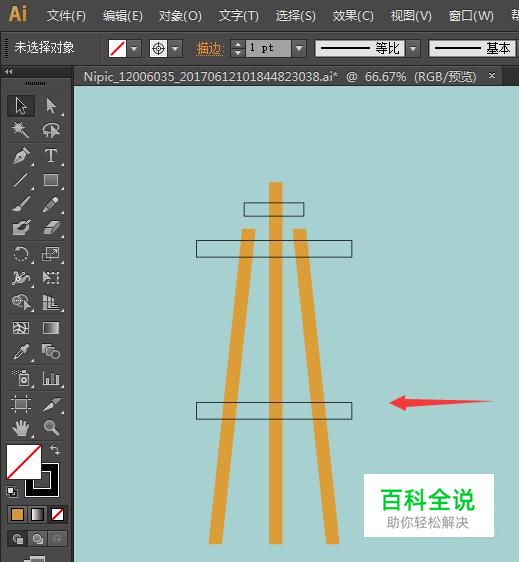Select the Free Transform tool

51,278
